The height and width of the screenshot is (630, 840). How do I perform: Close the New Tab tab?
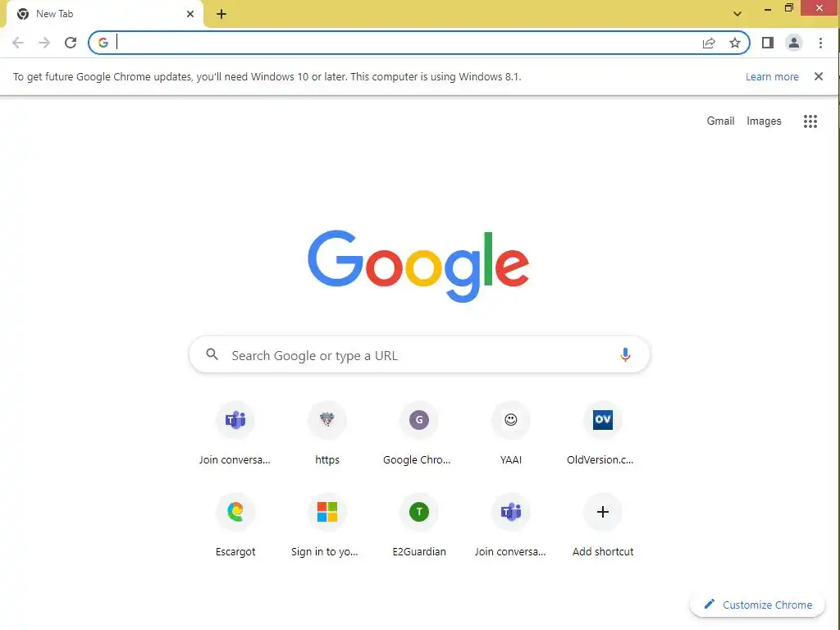(190, 14)
